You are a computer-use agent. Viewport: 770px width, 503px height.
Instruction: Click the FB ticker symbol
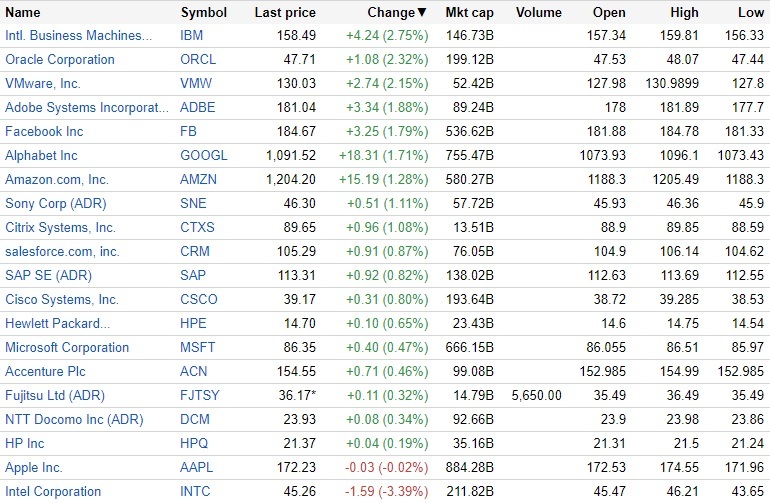point(190,131)
